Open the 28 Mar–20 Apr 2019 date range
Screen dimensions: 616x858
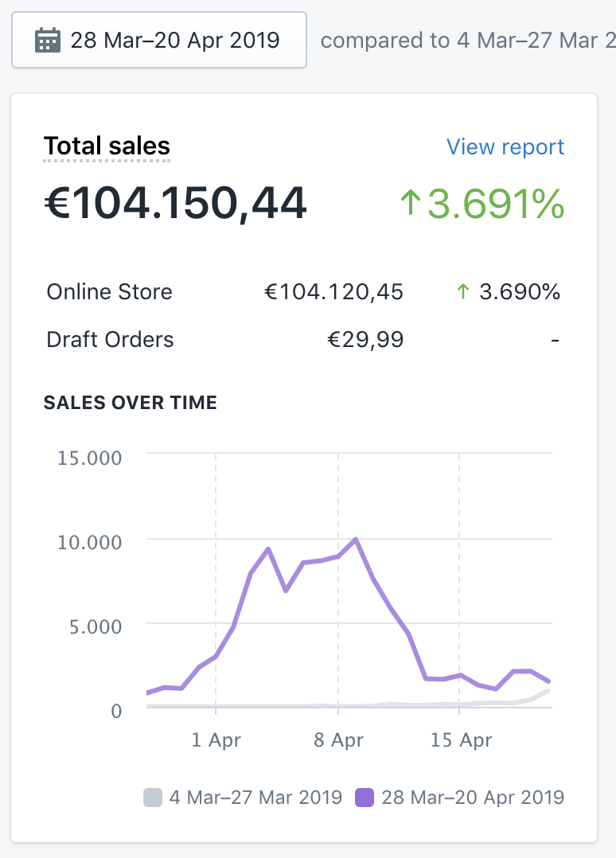point(159,40)
